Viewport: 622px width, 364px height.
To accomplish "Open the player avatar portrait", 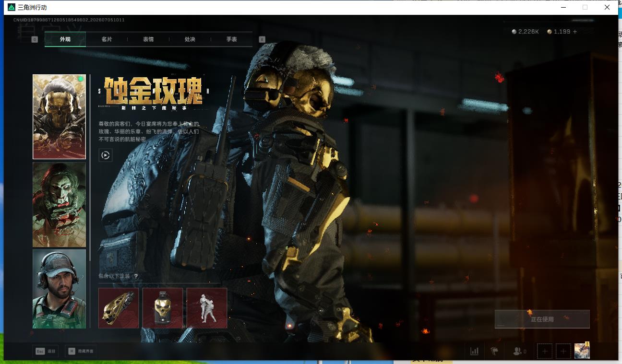I will (582, 351).
